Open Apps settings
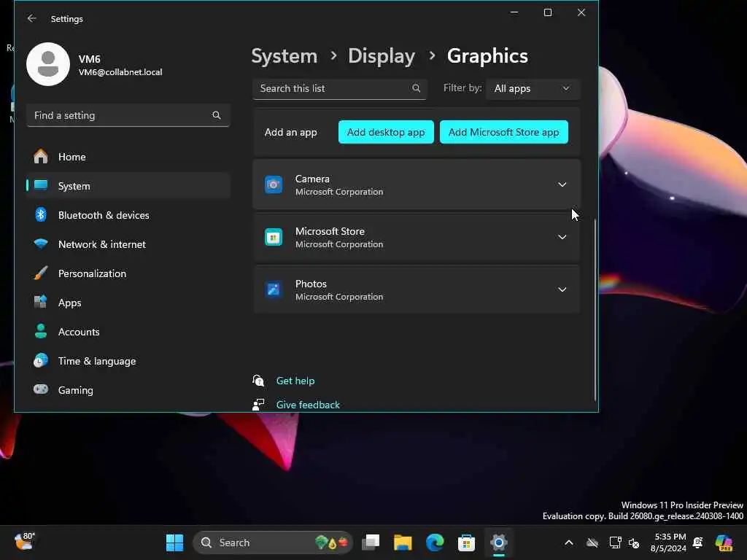Screen dimensions: 747x560 point(128,303)
